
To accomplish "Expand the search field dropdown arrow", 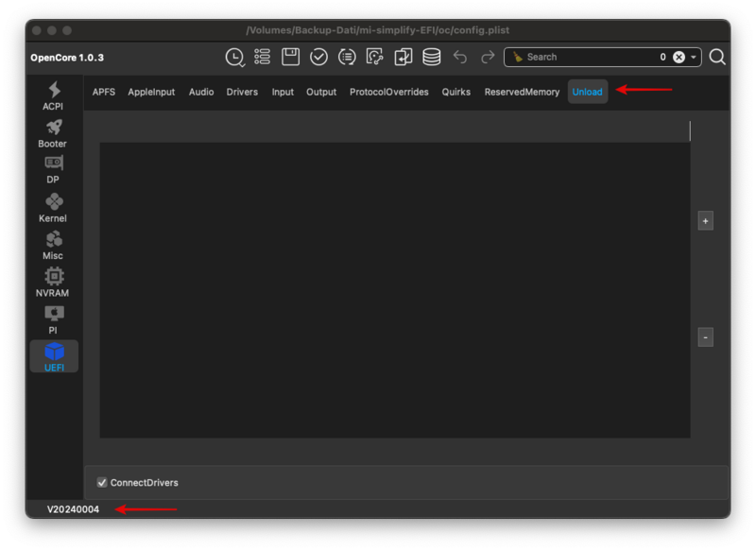I will [694, 57].
